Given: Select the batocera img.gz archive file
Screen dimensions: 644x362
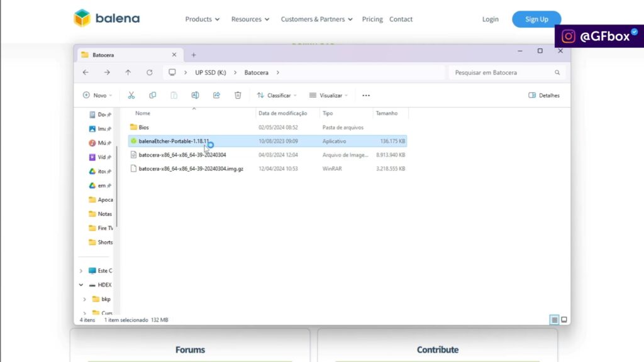Looking at the screenshot, I should 267,168.
